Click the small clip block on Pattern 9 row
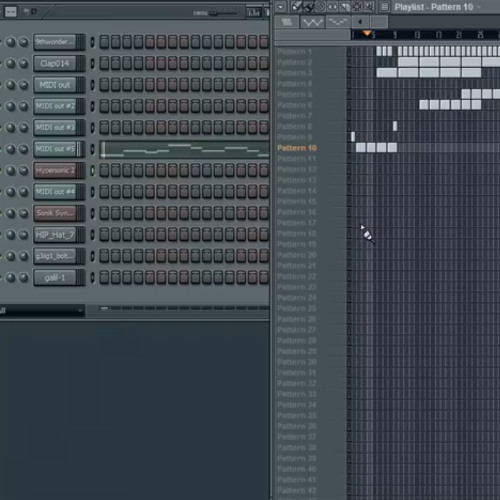 [353, 137]
